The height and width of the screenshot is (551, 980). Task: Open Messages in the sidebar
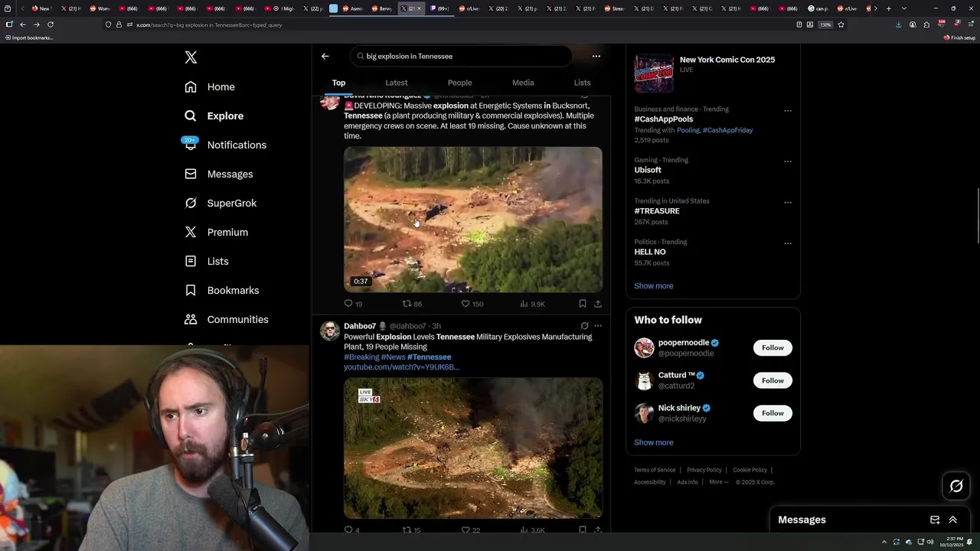tap(218, 174)
